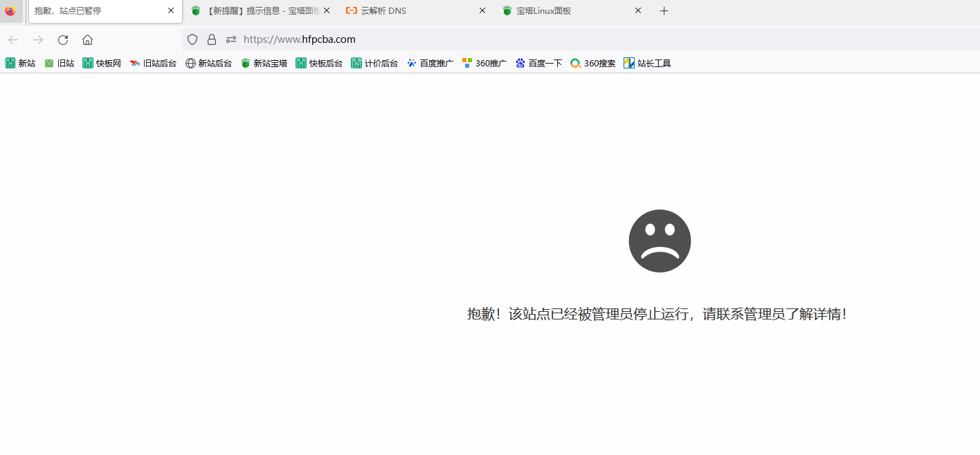Open a new tab with plus button

tap(664, 10)
